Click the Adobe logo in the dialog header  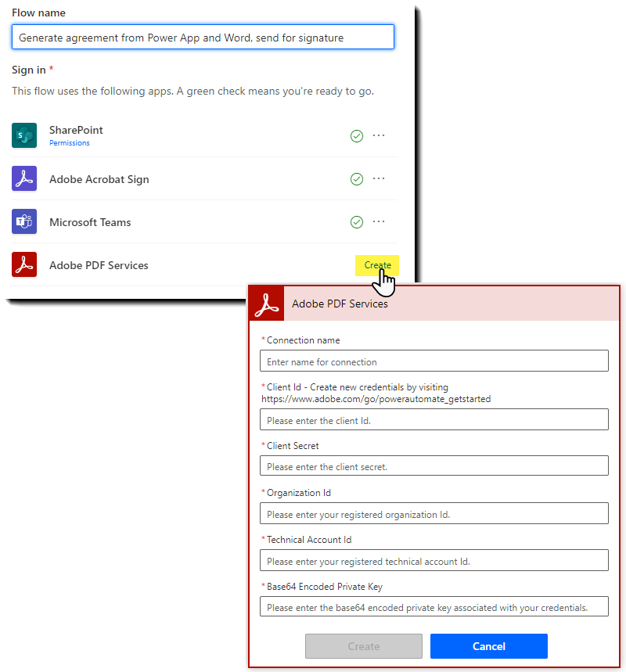click(x=266, y=304)
